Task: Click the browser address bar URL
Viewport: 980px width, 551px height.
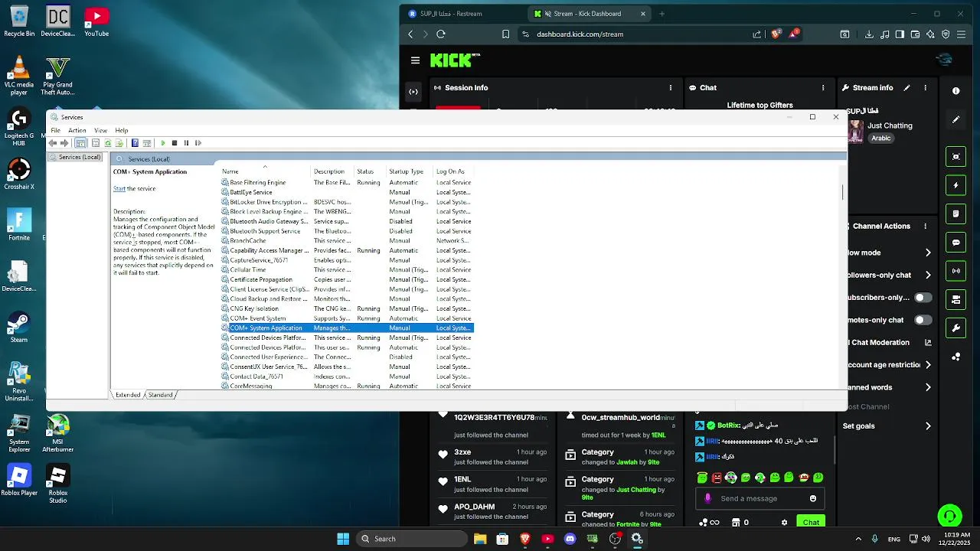Action: 580,34
